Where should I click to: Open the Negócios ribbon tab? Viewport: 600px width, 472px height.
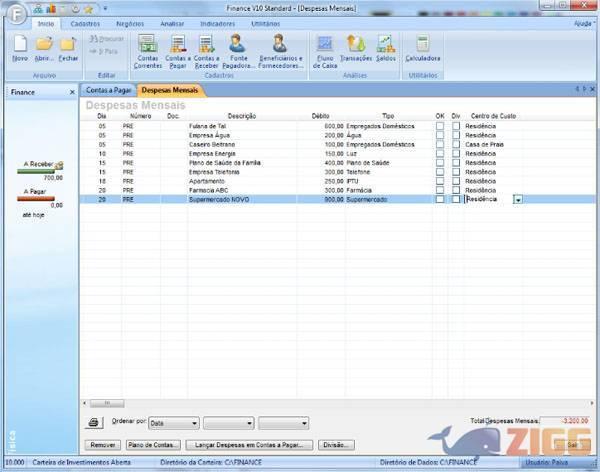click(130, 24)
